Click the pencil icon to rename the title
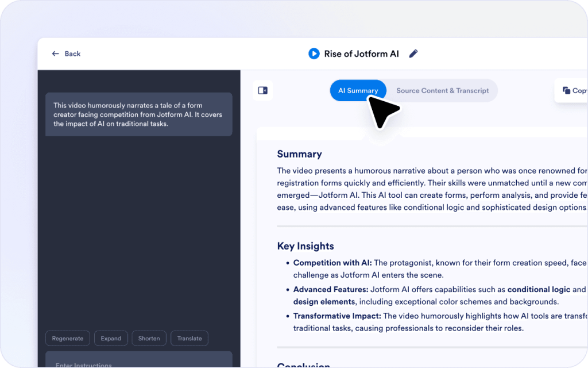 413,53
